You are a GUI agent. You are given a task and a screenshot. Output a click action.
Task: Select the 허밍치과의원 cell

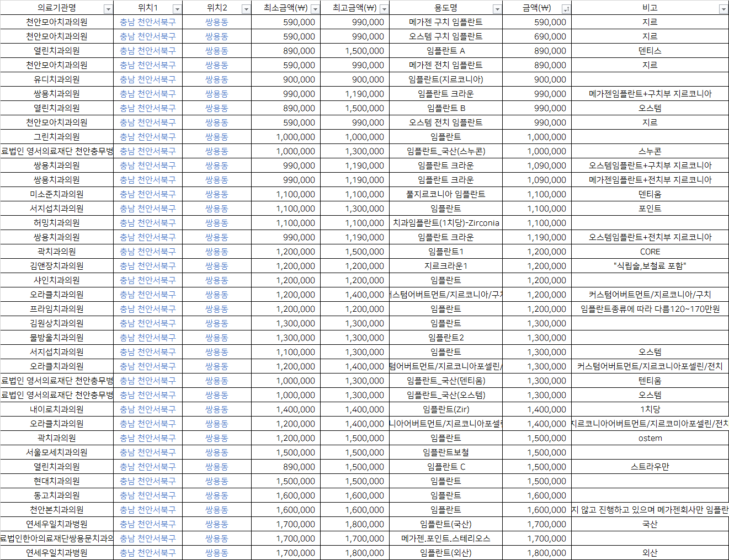tap(57, 223)
